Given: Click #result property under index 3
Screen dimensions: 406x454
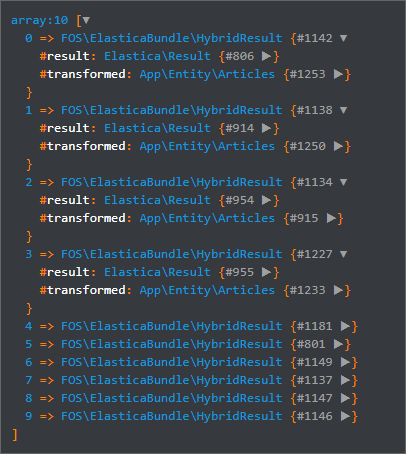Looking at the screenshot, I should (x=65, y=272).
